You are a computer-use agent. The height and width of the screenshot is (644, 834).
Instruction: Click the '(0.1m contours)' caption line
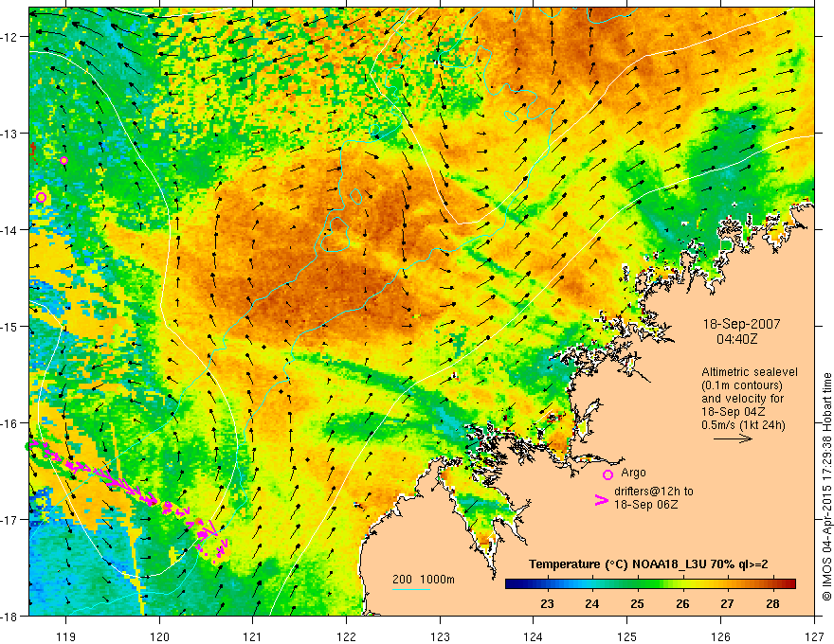(x=741, y=385)
